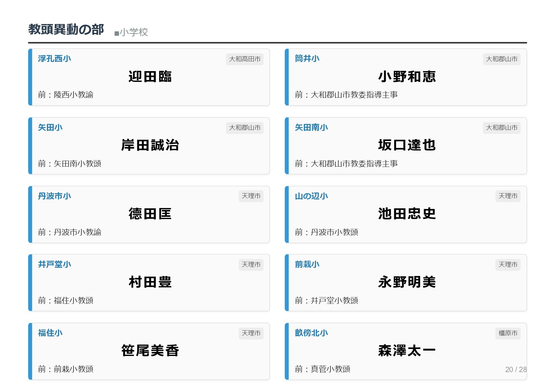Click the name 森澤太一
Image resolution: width=555 pixels, height=392 pixels.
pos(407,351)
